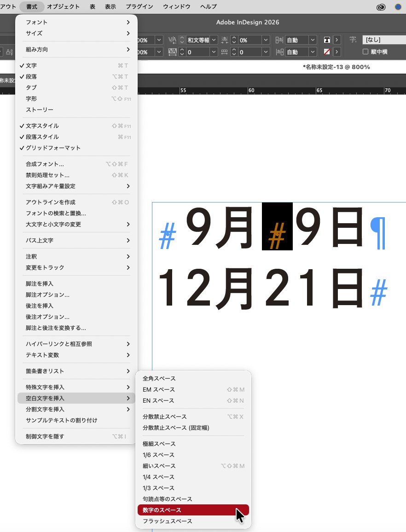Image resolution: width=406 pixels, height=532 pixels.
Task: Choose 数字のスペース from submenu
Action: tap(193, 510)
